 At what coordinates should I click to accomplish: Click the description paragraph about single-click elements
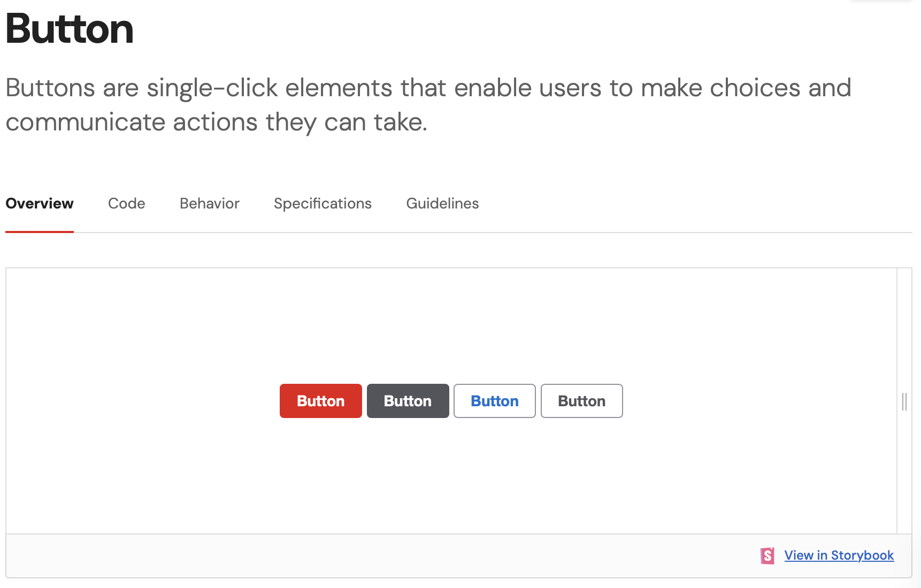[428, 88]
